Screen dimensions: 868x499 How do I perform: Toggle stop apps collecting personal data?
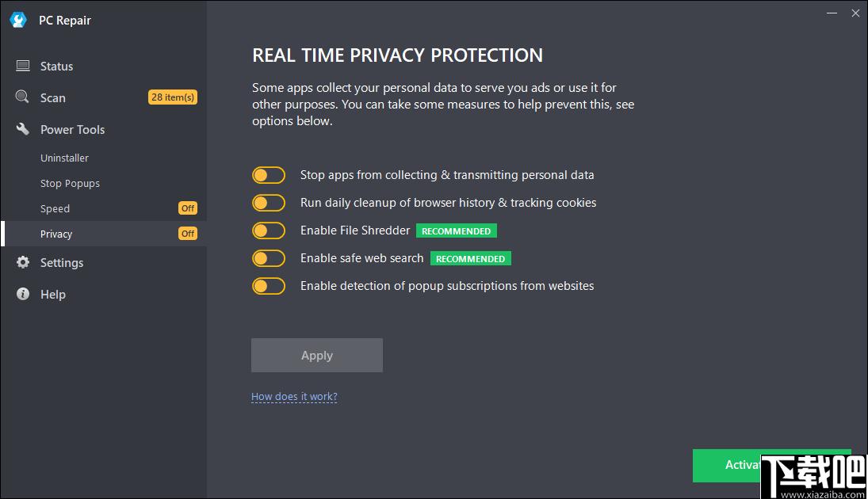tap(269, 175)
